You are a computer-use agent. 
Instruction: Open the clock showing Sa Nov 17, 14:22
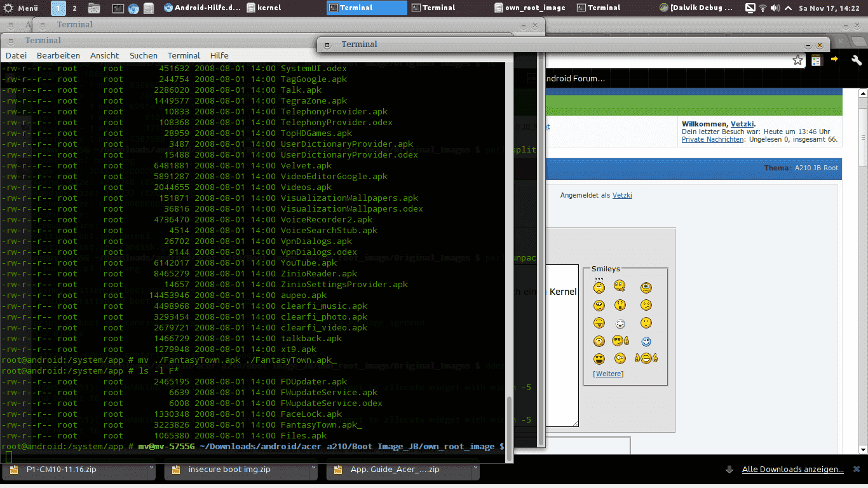[831, 8]
